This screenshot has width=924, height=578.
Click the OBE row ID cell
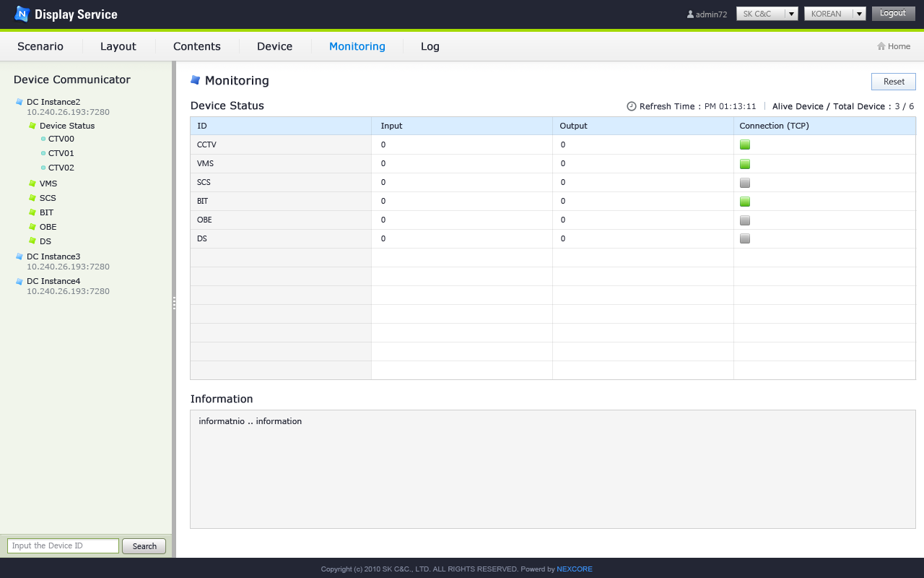tap(281, 220)
